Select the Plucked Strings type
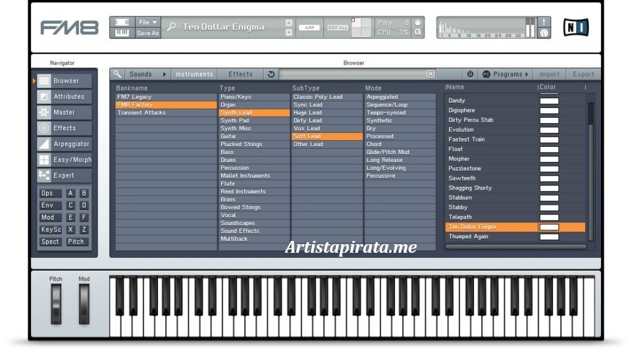This screenshot has width=632, height=364. [254, 144]
